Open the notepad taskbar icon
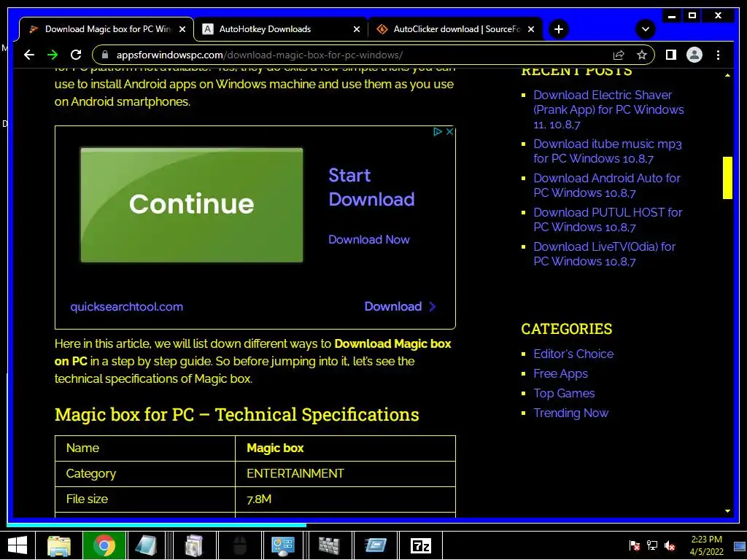 pyautogui.click(x=146, y=545)
